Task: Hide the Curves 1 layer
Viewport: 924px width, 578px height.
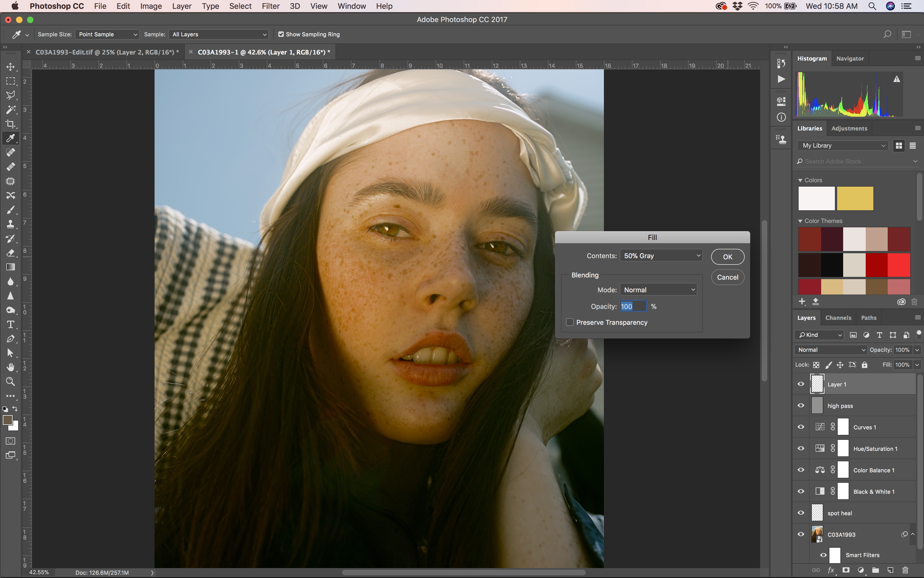Action: click(801, 427)
